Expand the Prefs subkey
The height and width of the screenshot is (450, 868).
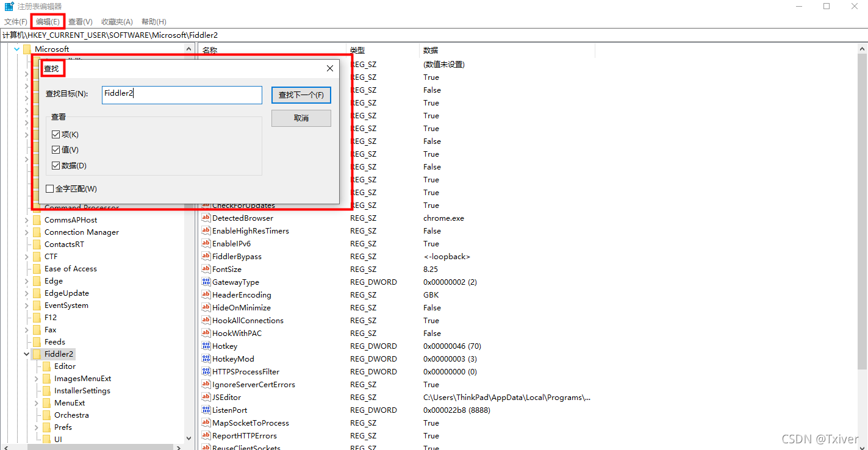pyautogui.click(x=36, y=427)
